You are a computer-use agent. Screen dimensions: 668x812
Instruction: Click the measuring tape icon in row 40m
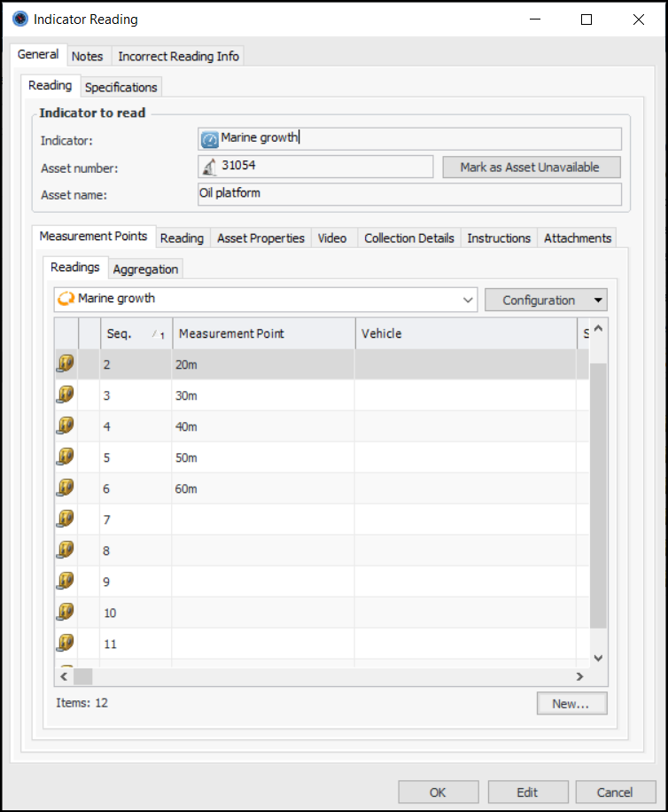[66, 426]
